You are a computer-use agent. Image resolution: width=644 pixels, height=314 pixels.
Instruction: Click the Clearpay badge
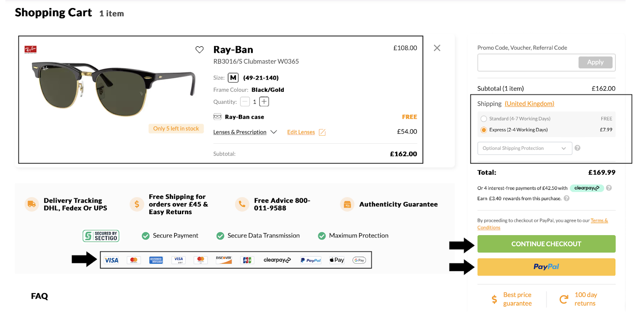586,188
